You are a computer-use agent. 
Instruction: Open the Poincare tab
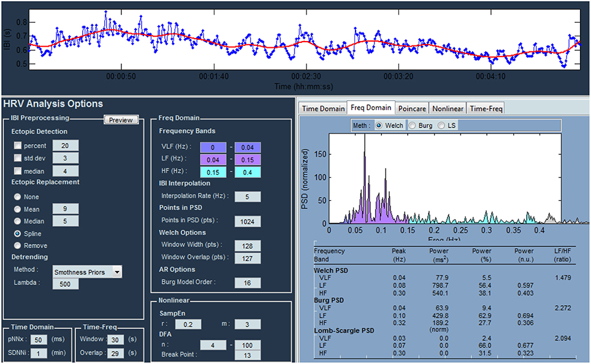pyautogui.click(x=412, y=108)
